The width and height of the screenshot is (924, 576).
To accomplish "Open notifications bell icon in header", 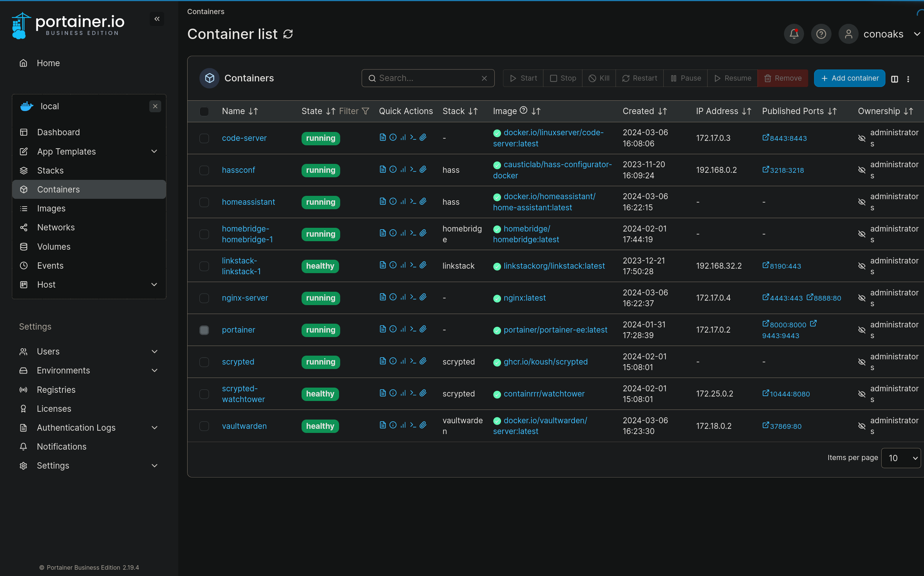I will [794, 34].
